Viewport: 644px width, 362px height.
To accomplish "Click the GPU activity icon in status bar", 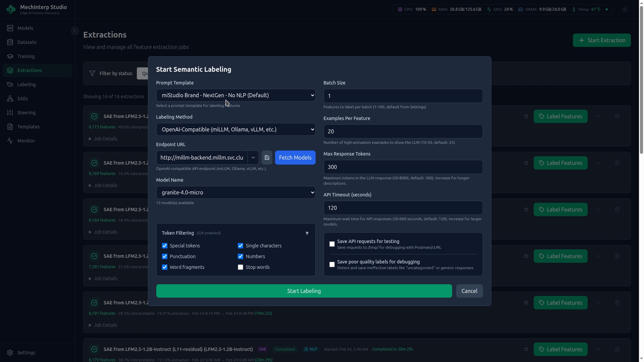I will (x=489, y=9).
